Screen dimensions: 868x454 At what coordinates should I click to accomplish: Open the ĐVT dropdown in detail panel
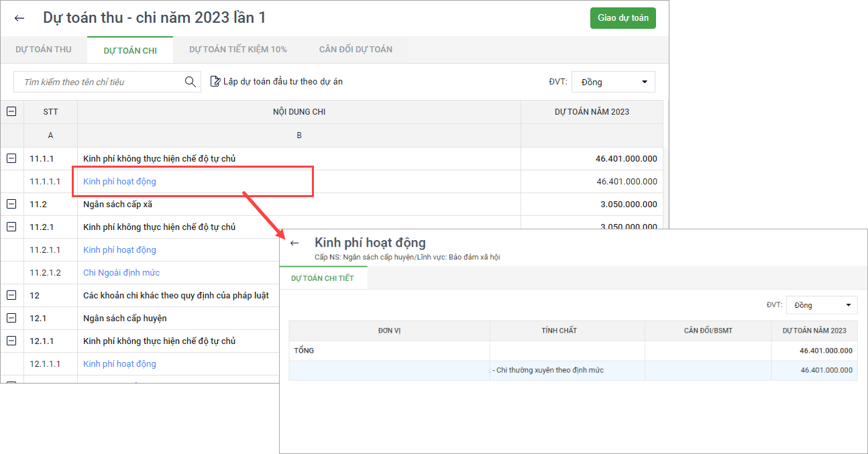(x=821, y=305)
